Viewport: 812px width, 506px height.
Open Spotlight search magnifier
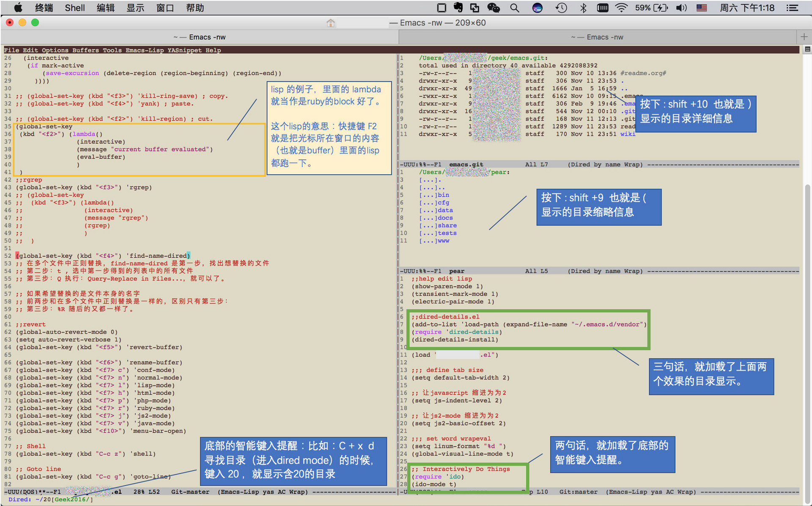pyautogui.click(x=514, y=8)
